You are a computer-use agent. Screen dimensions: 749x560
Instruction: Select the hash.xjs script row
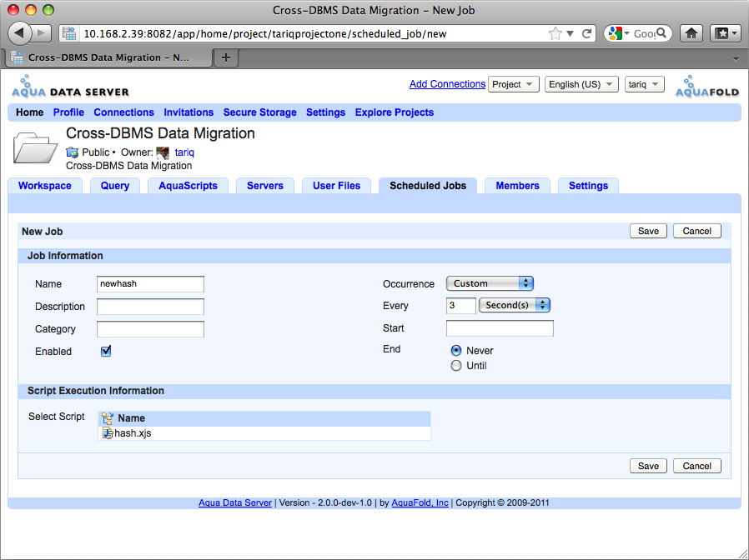point(264,433)
